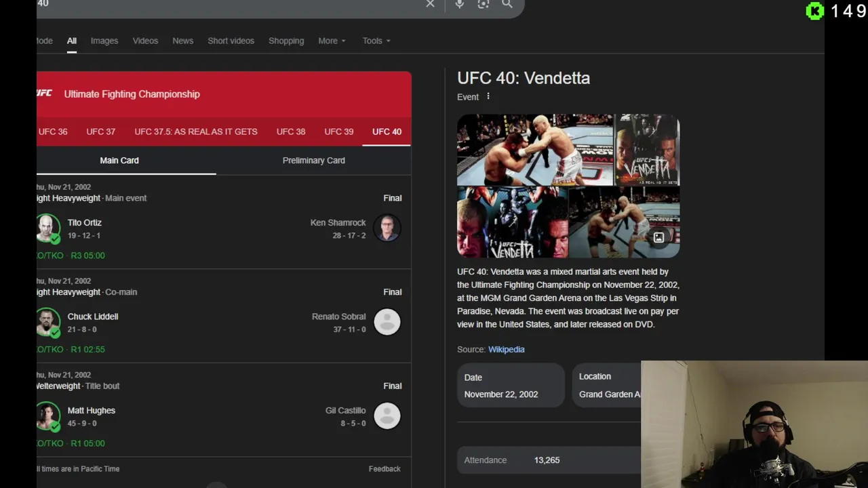Select the All results tab

tap(71, 41)
